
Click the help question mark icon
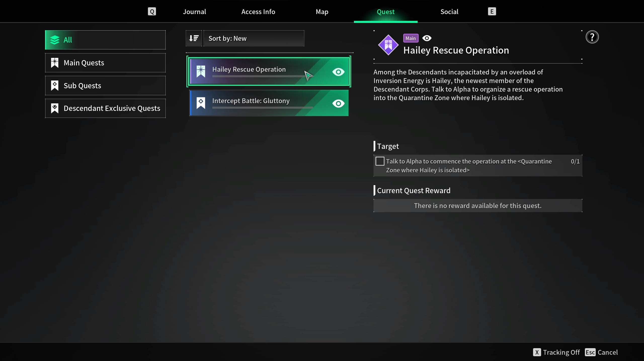(x=592, y=37)
